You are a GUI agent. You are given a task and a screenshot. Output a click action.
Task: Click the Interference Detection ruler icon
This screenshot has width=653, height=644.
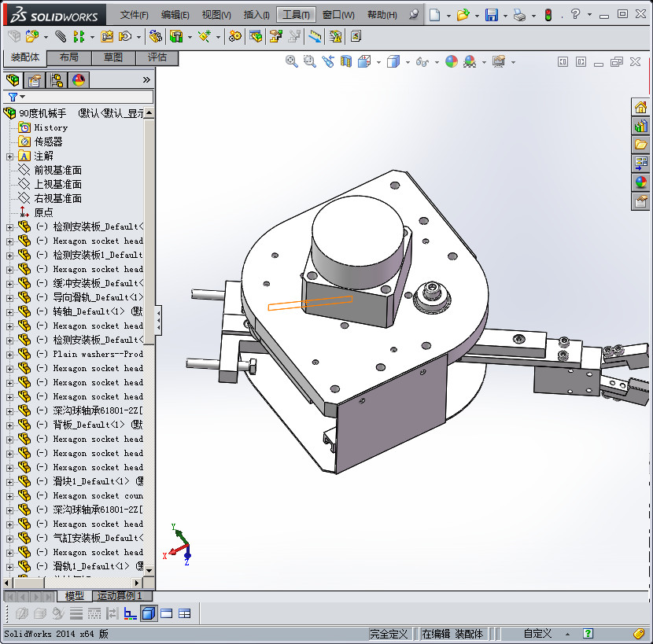315,37
